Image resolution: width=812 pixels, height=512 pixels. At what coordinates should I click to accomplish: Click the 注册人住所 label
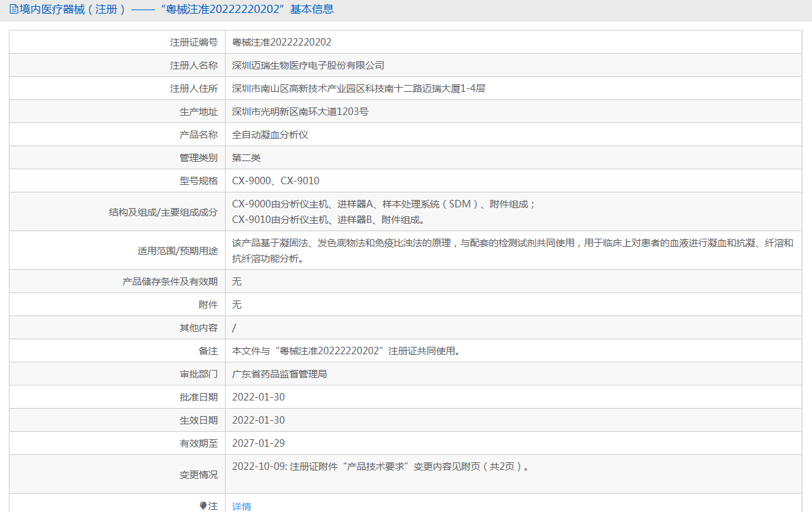pyautogui.click(x=194, y=88)
